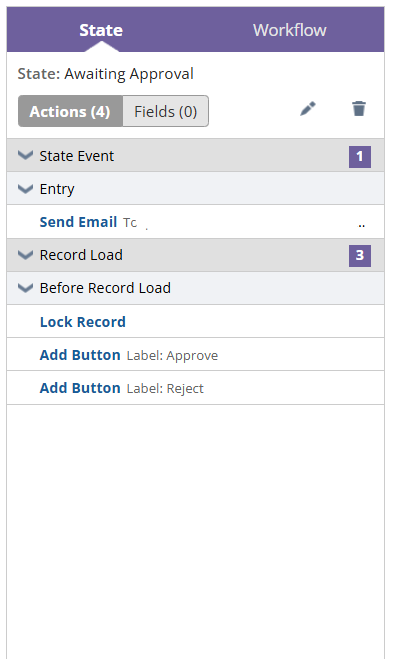Delete the state with trash icon
The height and width of the screenshot is (659, 404).
[x=359, y=108]
